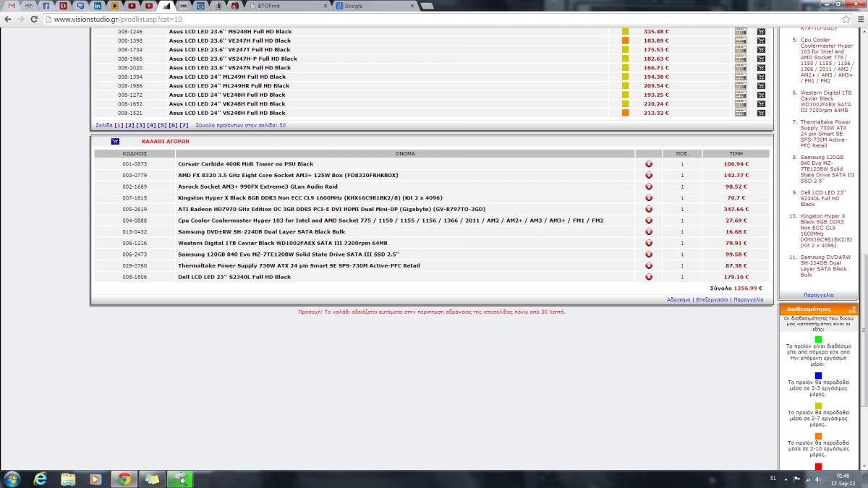Go to product list page 3
868x488 pixels.
pos(141,125)
